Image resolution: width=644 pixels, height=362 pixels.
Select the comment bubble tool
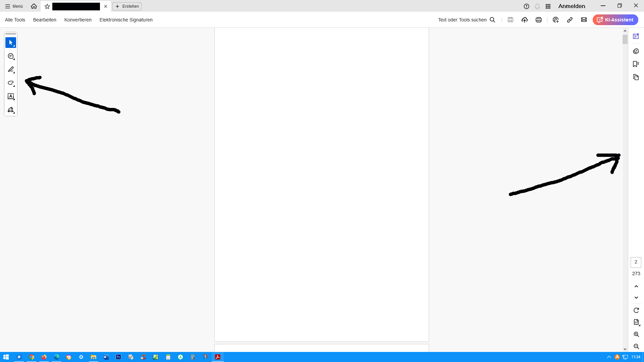(x=11, y=56)
